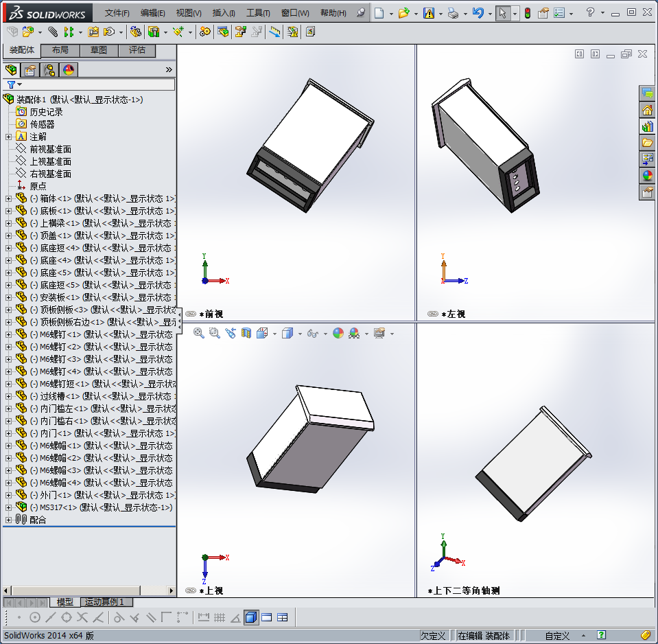This screenshot has width=658, height=644.
Task: Open the ConfigurationManager tab icon
Action: (x=49, y=70)
